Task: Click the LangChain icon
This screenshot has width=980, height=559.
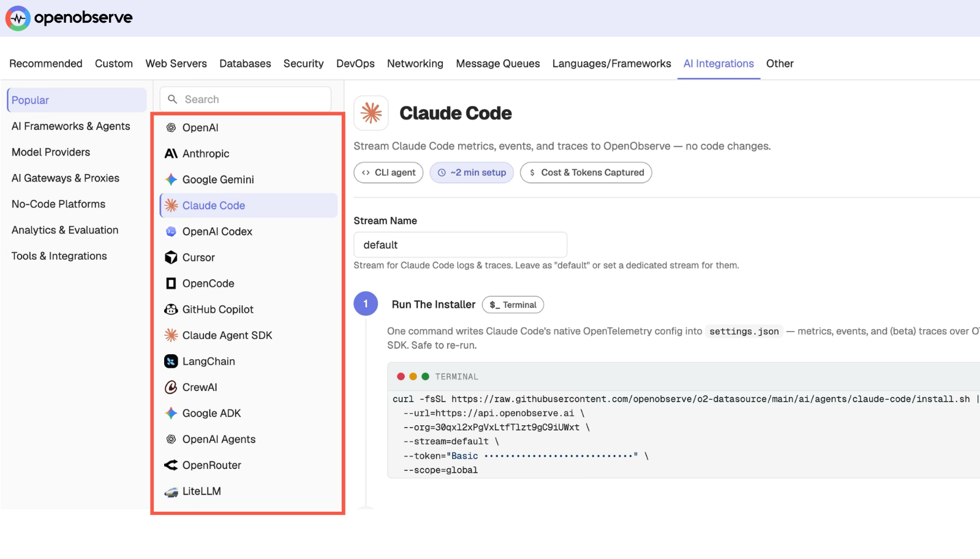Action: pyautogui.click(x=171, y=362)
